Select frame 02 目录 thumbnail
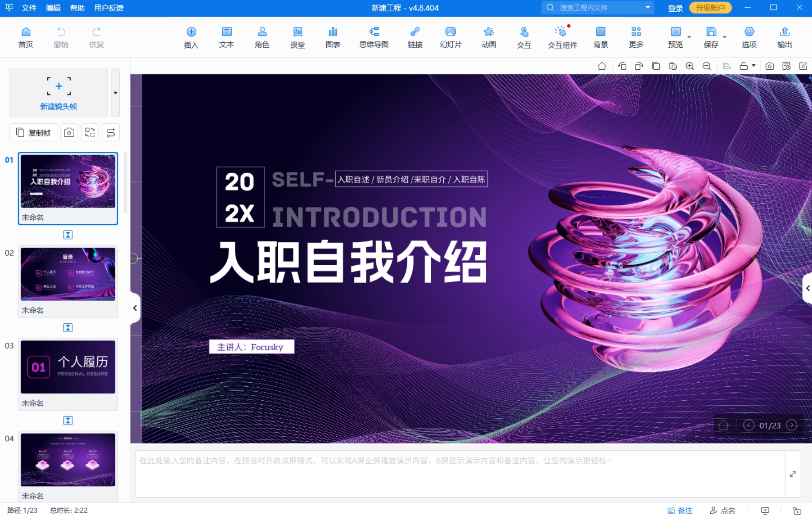The height and width of the screenshot is (516, 812). 68,274
